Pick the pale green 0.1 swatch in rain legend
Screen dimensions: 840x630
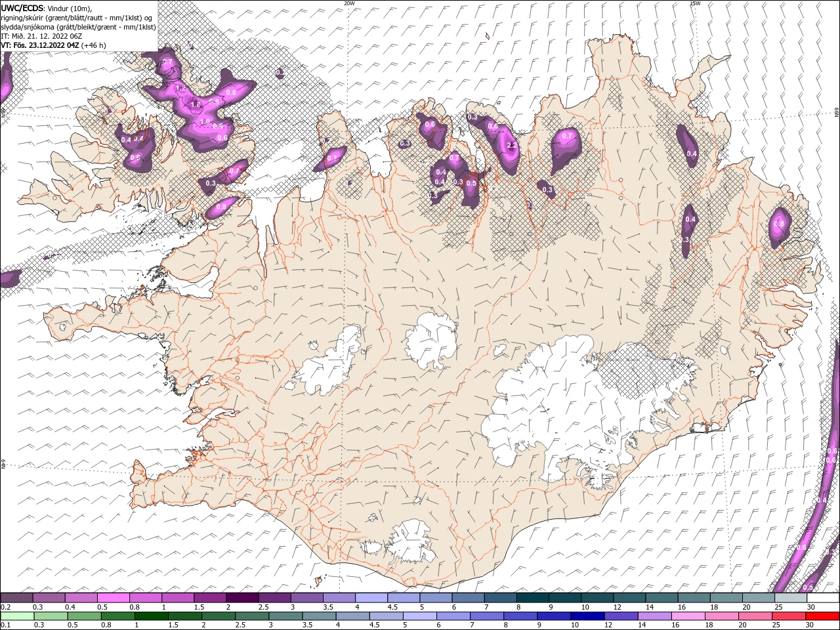coord(17,616)
